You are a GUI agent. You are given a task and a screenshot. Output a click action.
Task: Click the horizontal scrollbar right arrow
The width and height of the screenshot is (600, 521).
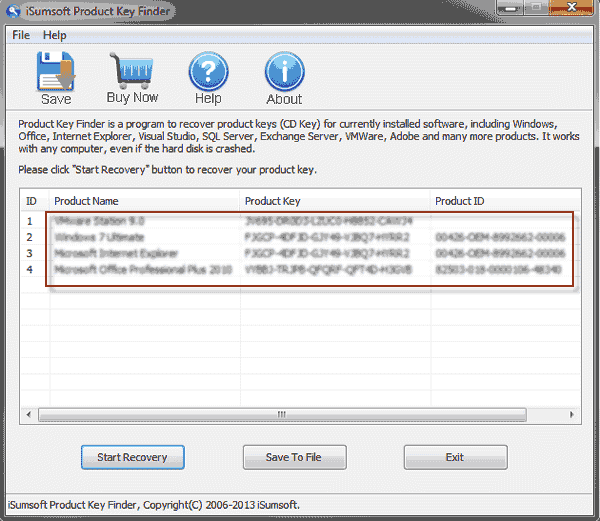572,414
